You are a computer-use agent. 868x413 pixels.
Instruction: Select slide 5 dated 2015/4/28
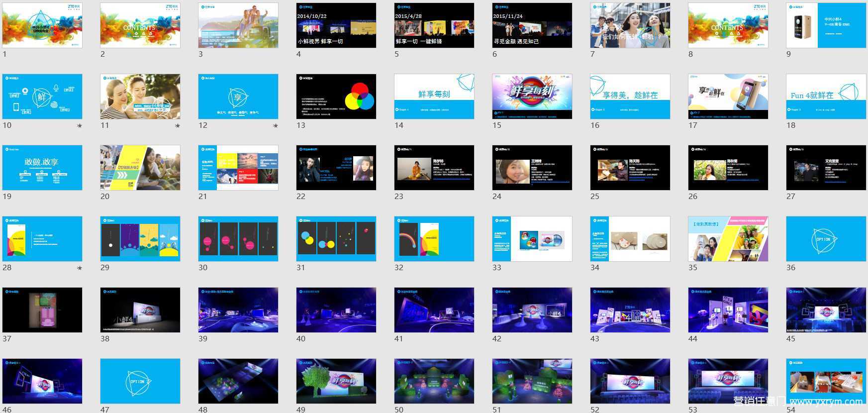click(x=434, y=25)
